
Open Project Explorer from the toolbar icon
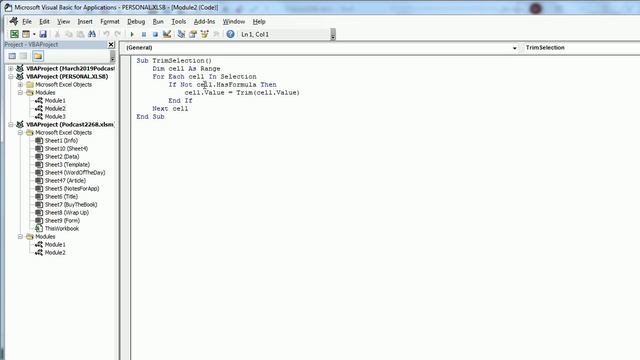(181, 34)
